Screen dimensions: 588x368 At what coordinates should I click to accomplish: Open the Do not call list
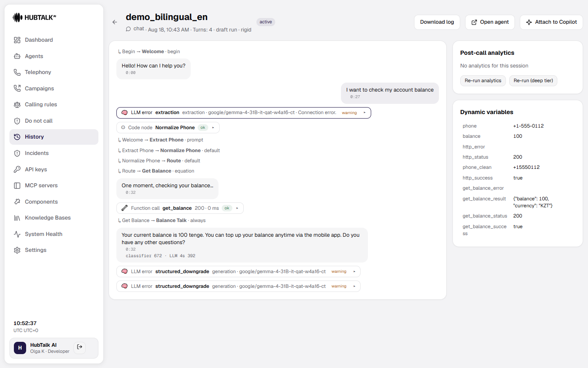(53, 121)
